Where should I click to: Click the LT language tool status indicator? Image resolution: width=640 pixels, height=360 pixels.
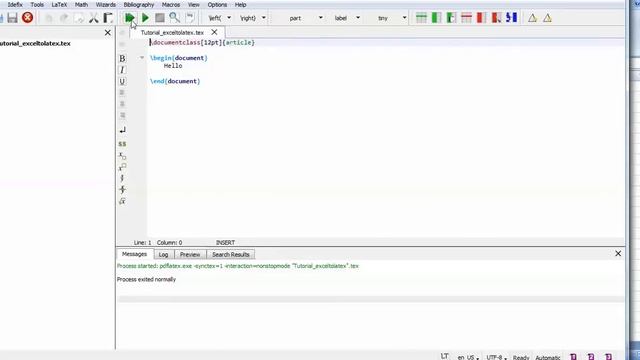coord(444,356)
